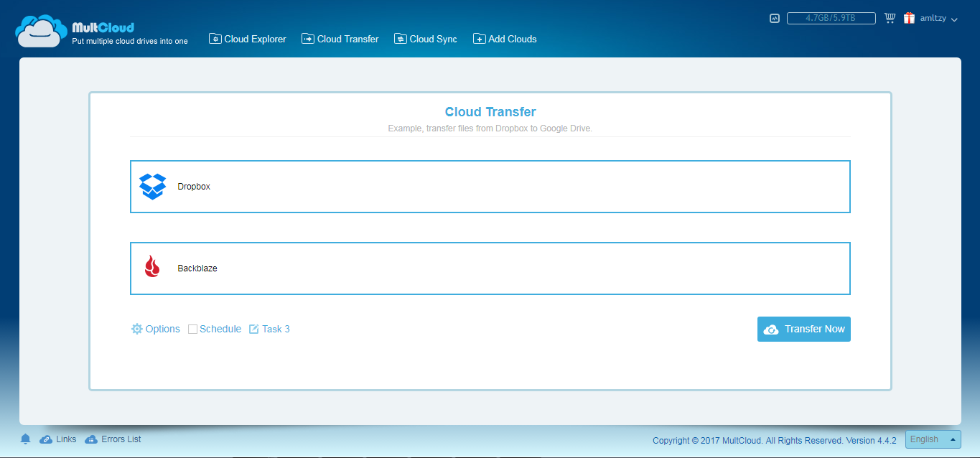Select the Backblaze destination box
The width and height of the screenshot is (980, 458).
490,268
